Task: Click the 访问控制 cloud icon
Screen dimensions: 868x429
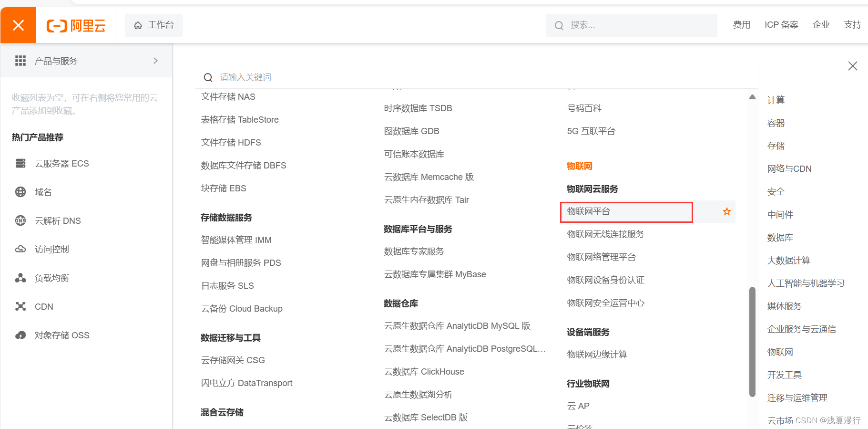Action: 20,249
